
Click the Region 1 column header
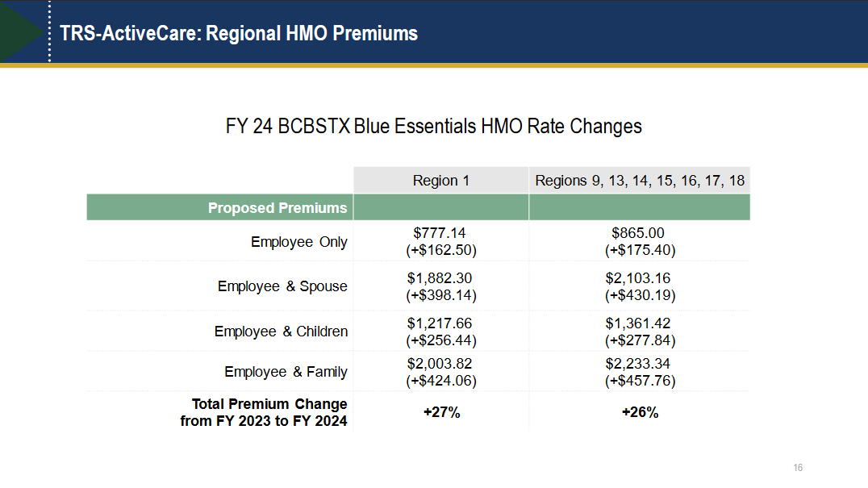(440, 181)
